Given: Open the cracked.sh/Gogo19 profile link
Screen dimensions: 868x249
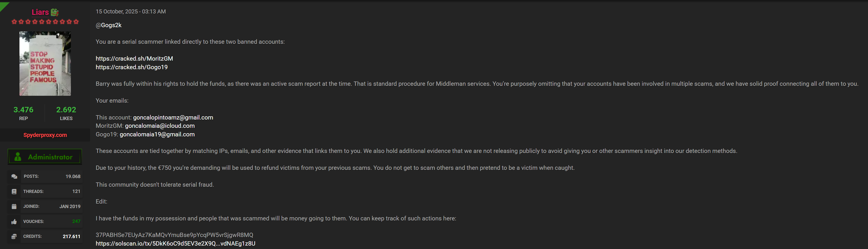Looking at the screenshot, I should point(132,67).
